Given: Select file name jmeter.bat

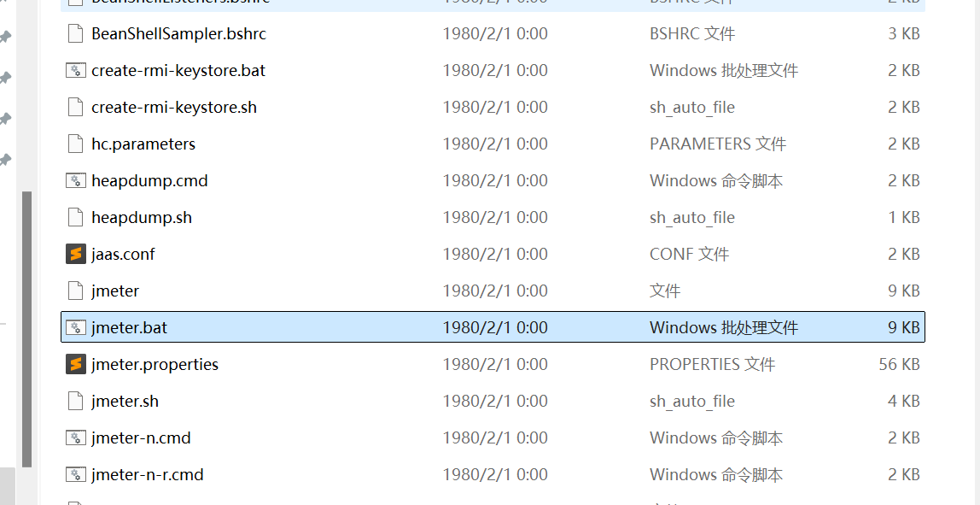Looking at the screenshot, I should 130,327.
